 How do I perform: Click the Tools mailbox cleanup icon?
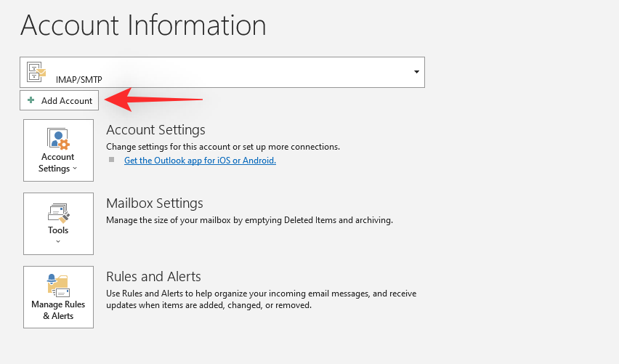coord(58,212)
